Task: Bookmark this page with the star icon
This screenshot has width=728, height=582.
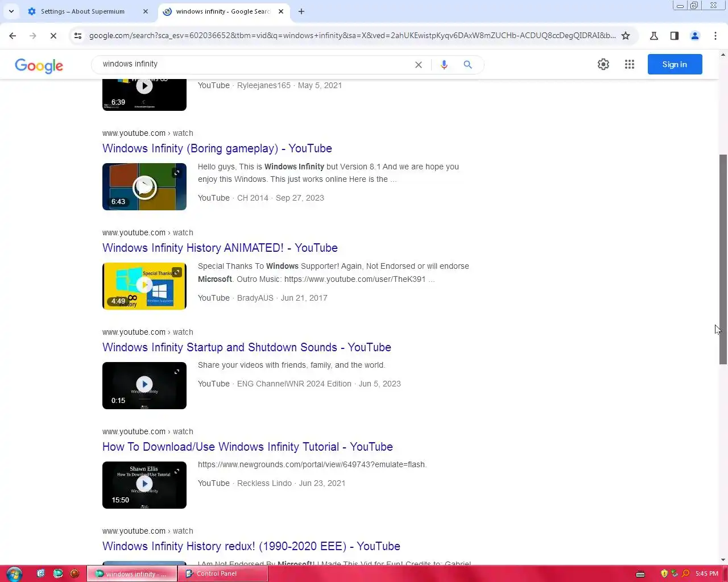Action: point(626,36)
